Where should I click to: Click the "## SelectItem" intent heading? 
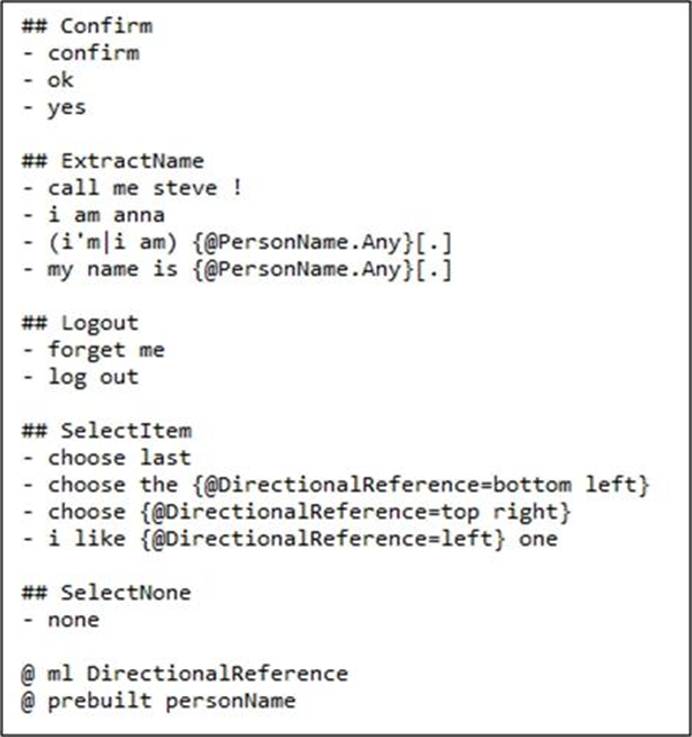pyautogui.click(x=106, y=431)
